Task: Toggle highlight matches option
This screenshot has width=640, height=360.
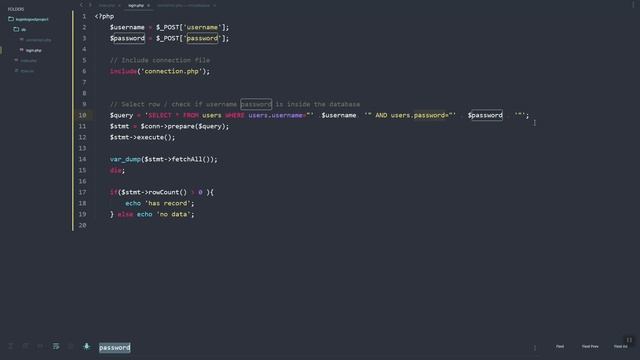Action: (86, 346)
